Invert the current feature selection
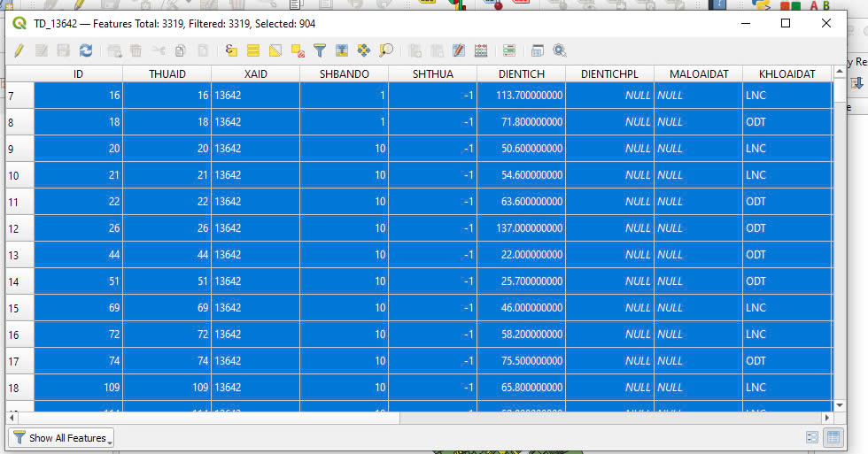868x454 pixels. (275, 51)
